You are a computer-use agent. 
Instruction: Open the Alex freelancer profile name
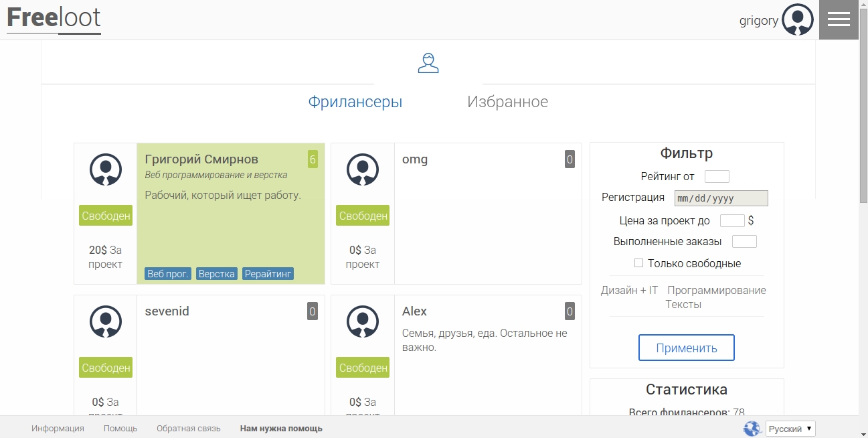[x=414, y=311]
